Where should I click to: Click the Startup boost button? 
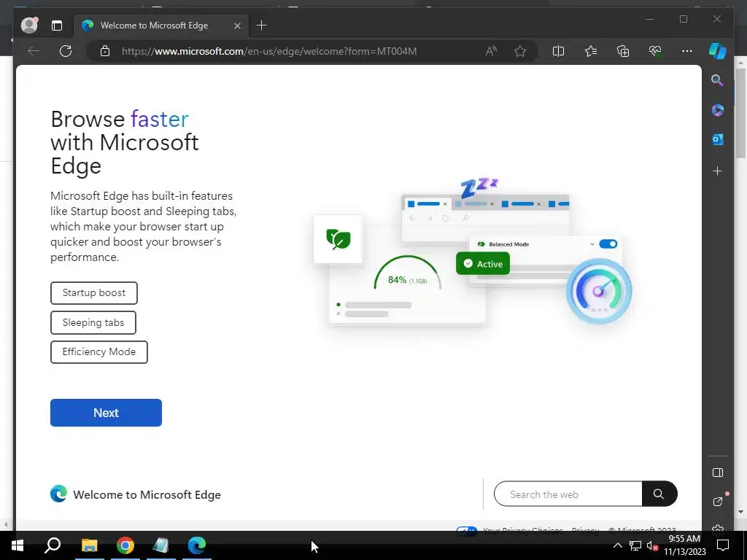pyautogui.click(x=94, y=293)
